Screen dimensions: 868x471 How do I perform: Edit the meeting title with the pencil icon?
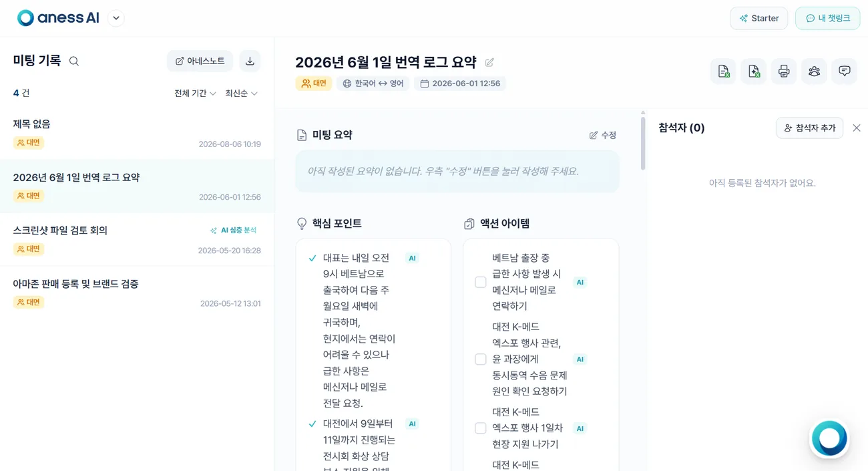click(x=489, y=62)
